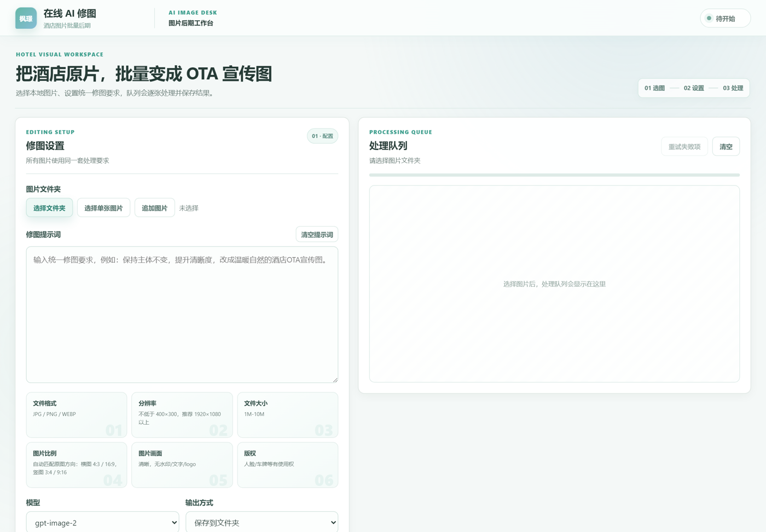This screenshot has width=766, height=532.
Task: Click the 修图设置 heading
Action: click(45, 146)
